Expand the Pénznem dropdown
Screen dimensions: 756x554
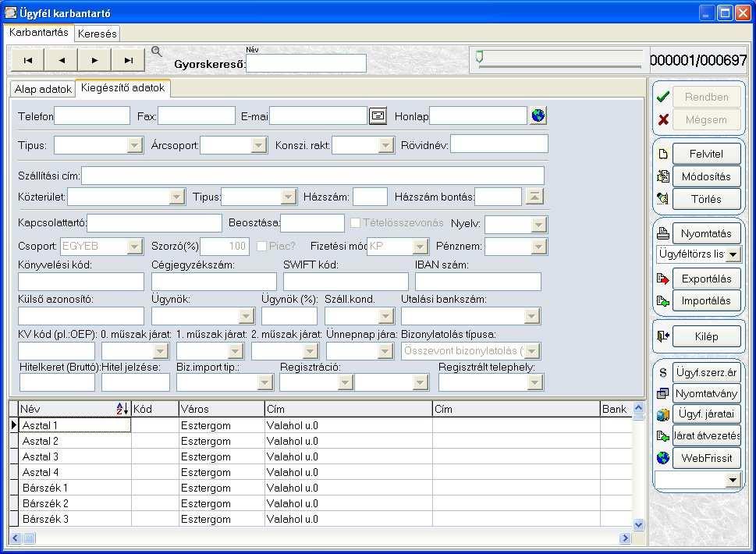(x=538, y=247)
